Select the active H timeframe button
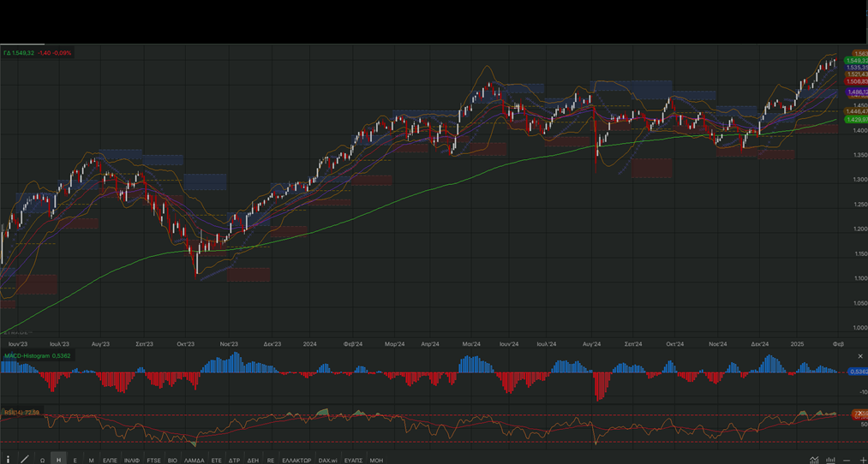The image size is (868, 464). [58, 460]
